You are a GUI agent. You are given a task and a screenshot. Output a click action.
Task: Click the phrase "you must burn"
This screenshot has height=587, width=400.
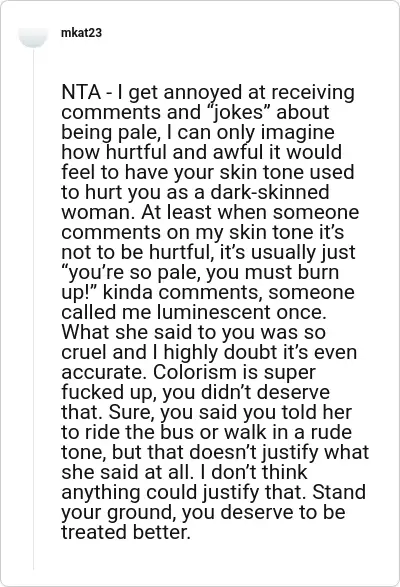pyautogui.click(x=272, y=272)
